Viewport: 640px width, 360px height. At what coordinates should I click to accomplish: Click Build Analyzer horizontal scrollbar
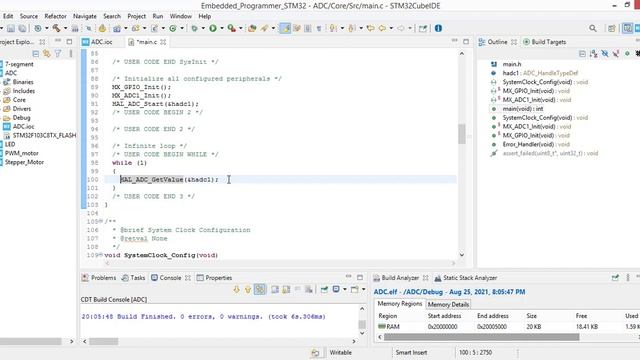coord(481,337)
